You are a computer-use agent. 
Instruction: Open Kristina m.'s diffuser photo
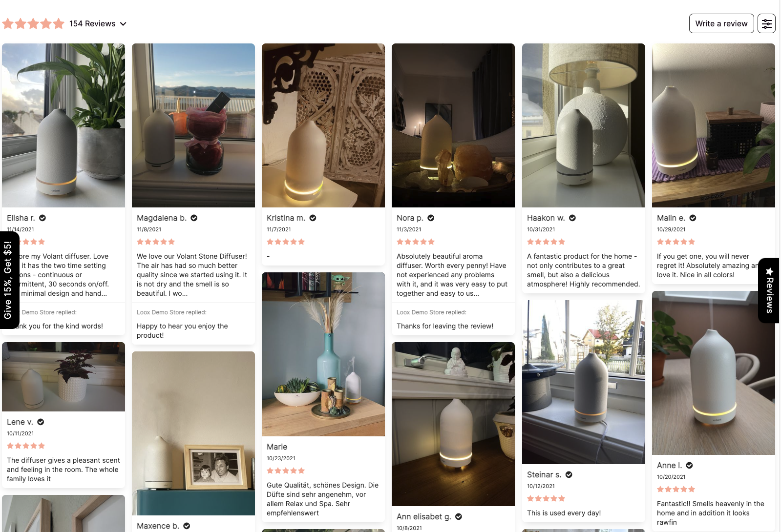click(323, 125)
